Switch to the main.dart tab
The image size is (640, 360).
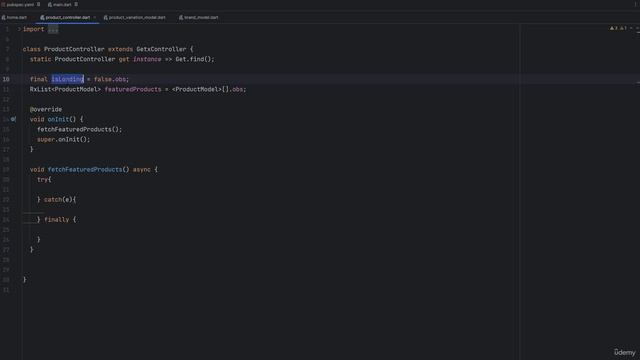(62, 4)
